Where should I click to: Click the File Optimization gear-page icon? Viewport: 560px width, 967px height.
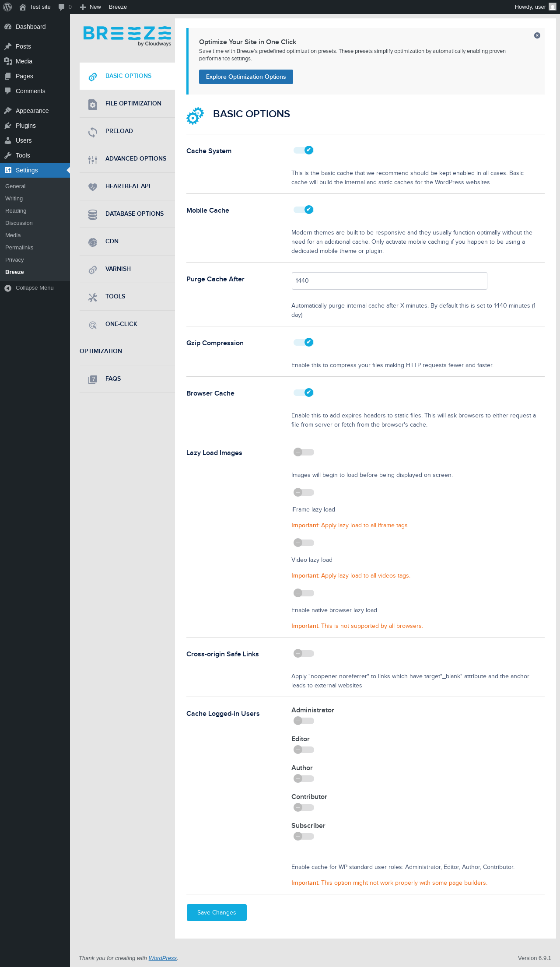[93, 105]
